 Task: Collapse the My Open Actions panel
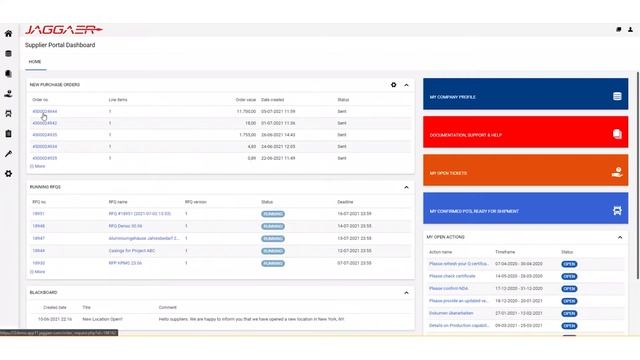(620, 237)
